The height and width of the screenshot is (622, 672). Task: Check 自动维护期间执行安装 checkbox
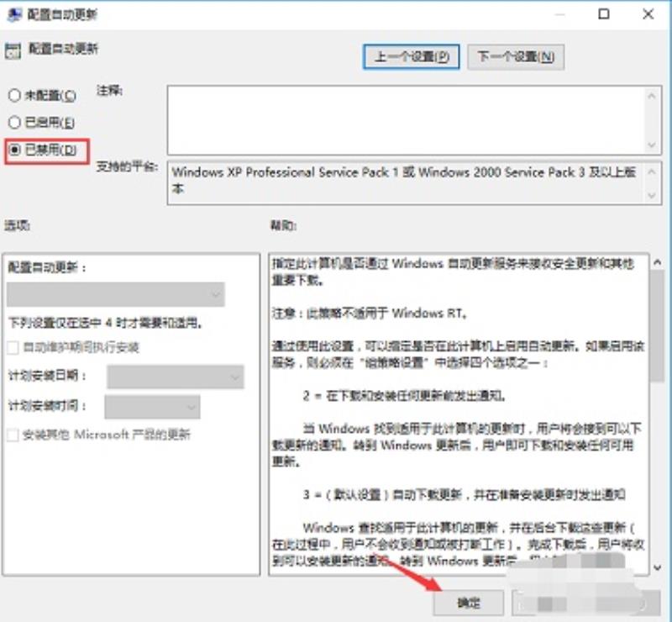point(13,347)
